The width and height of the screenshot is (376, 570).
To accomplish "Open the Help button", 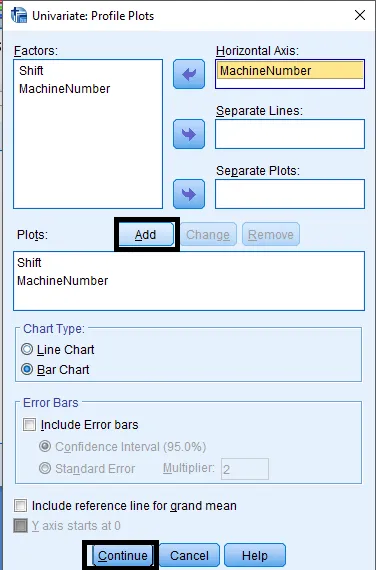I will pos(255,555).
